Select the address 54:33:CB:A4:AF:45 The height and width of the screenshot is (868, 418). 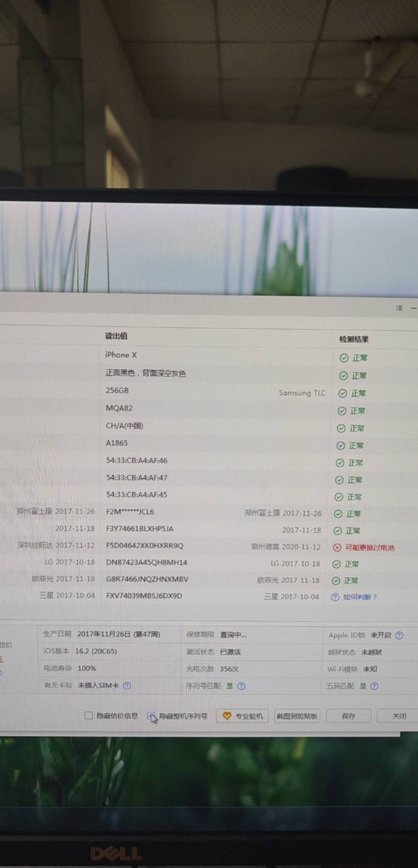click(137, 494)
